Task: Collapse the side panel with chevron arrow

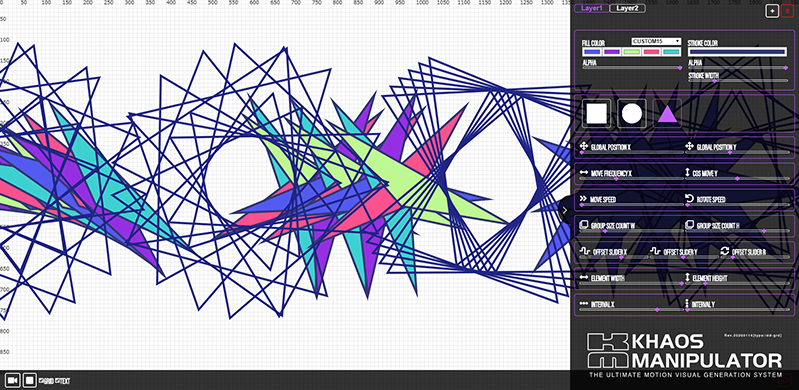Action: [x=565, y=210]
